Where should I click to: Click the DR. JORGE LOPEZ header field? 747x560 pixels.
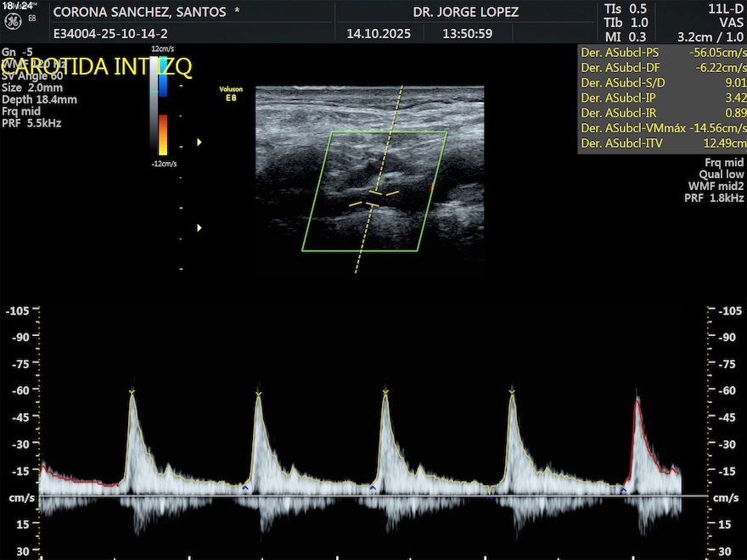click(x=465, y=12)
